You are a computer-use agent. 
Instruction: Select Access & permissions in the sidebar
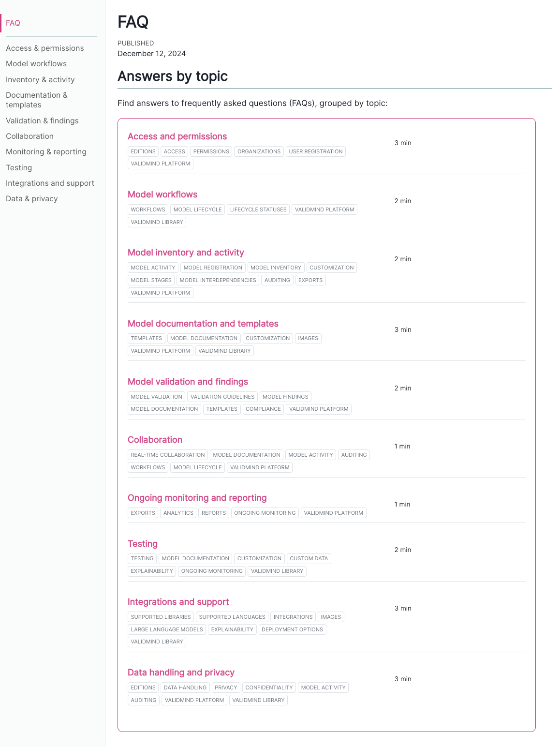point(44,48)
